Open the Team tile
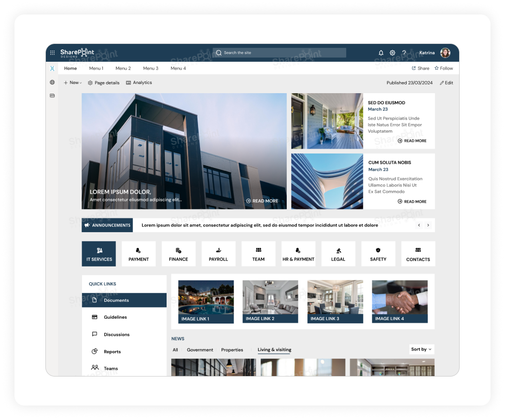 coord(258,254)
